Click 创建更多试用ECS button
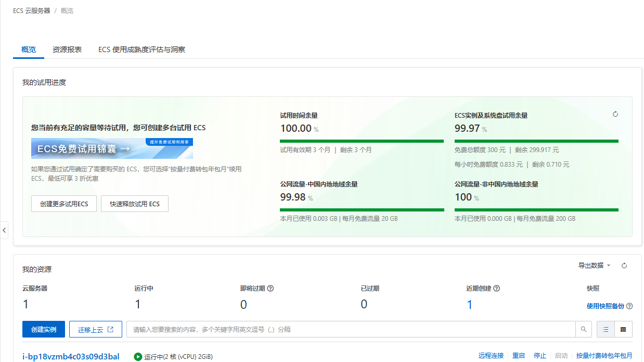 [64, 204]
